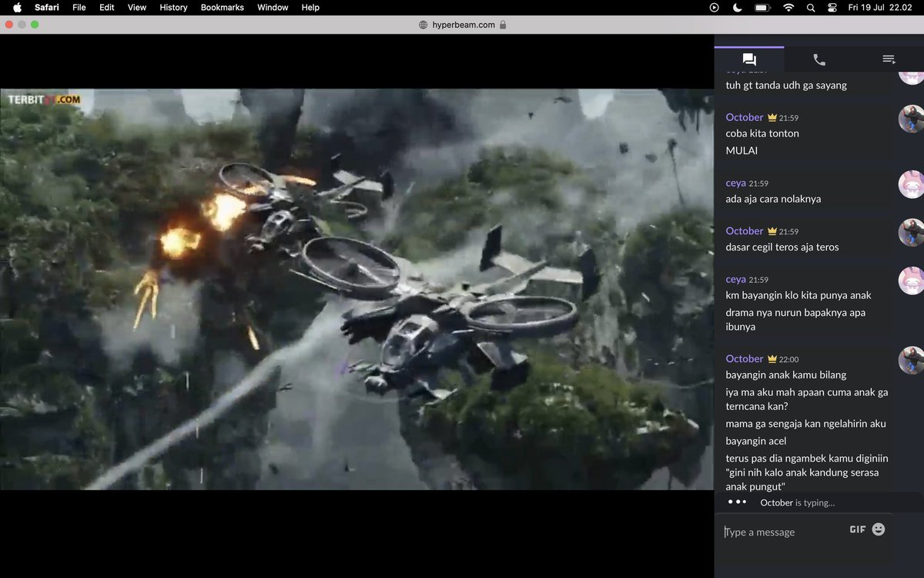Open the Bookmarks menu
The image size is (924, 578).
coord(223,7)
